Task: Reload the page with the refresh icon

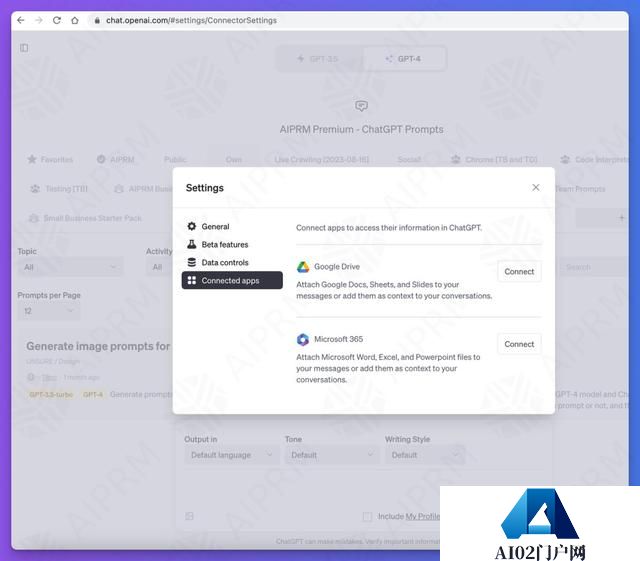Action: click(x=57, y=20)
